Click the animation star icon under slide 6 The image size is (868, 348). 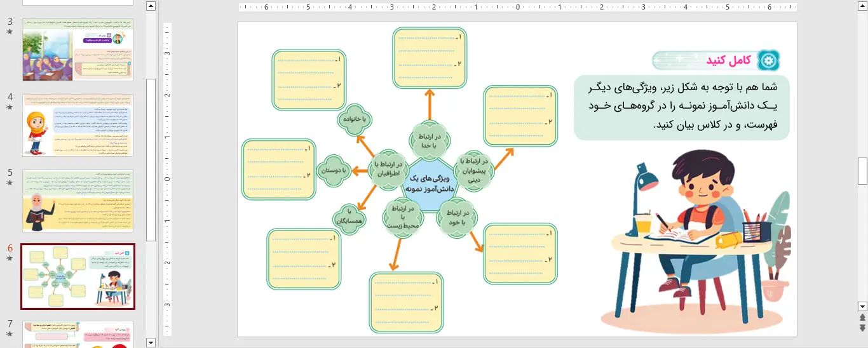pos(10,258)
